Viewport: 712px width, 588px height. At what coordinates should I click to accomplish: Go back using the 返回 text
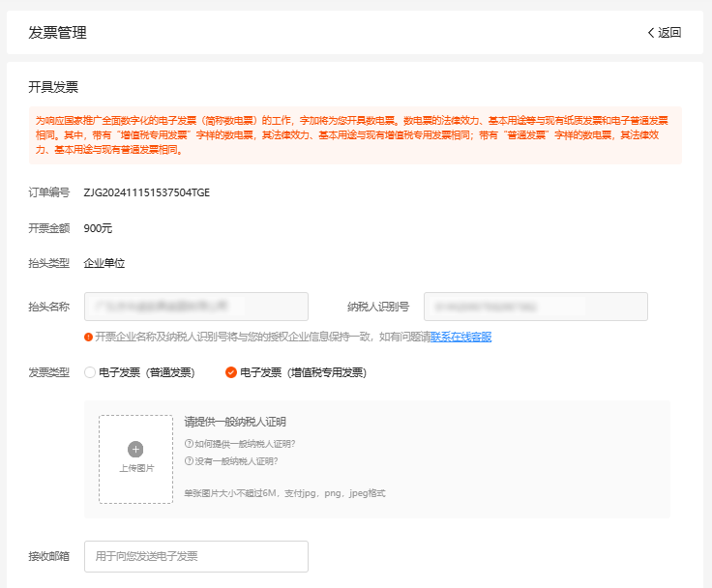669,32
